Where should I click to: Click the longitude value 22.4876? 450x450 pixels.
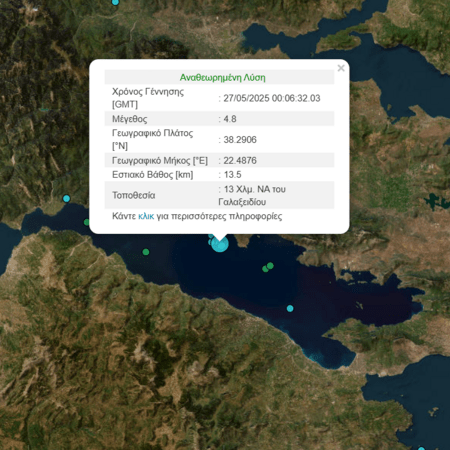(x=240, y=160)
